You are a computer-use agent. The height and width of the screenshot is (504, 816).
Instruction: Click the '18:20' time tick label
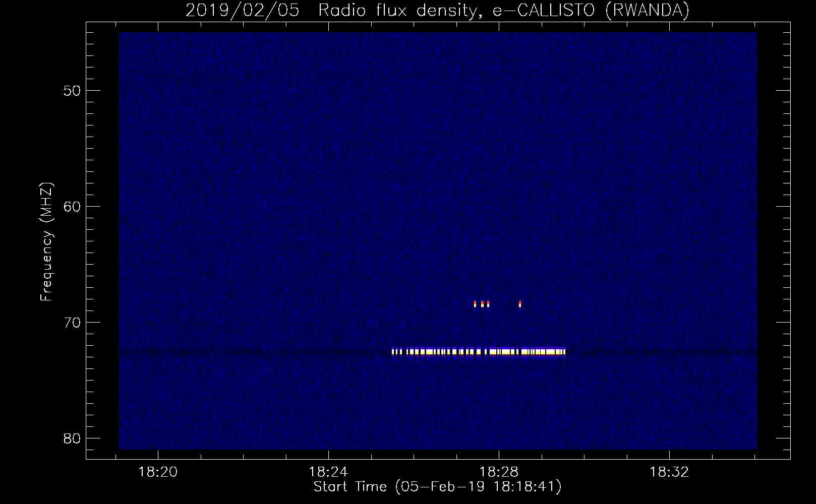158,472
